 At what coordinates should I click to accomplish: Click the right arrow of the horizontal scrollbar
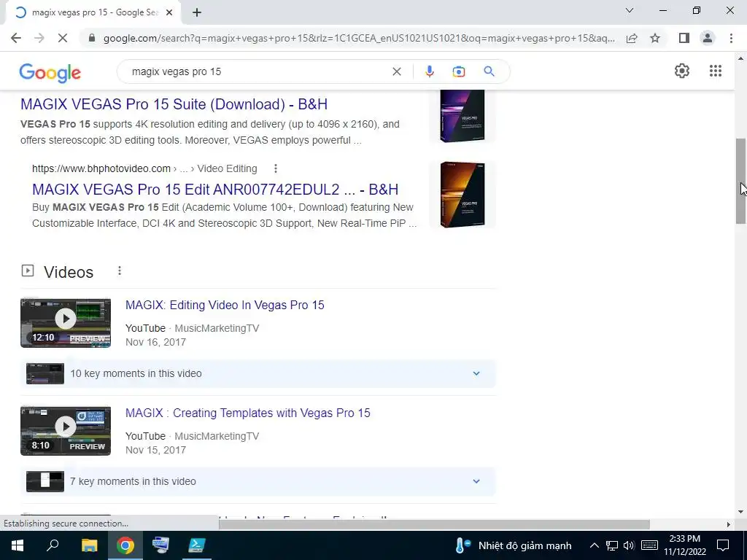(x=729, y=524)
